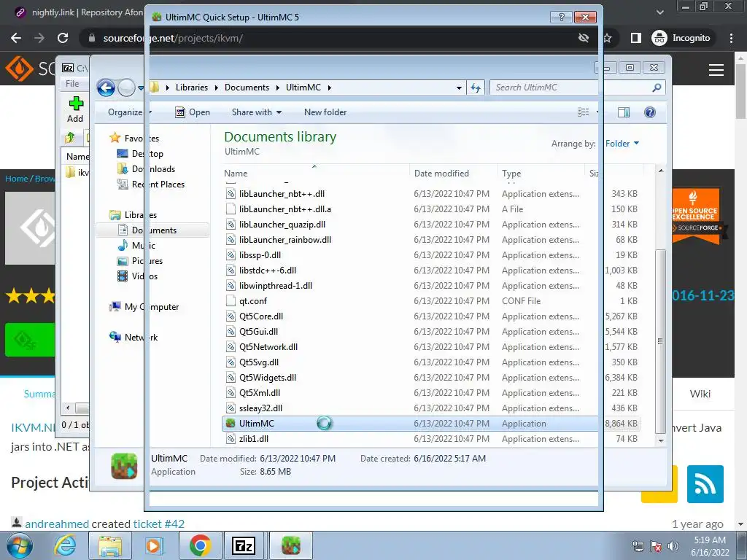This screenshot has height=560, width=747.
Task: Expand the address bar history dropdown arrow
Action: coord(459,87)
